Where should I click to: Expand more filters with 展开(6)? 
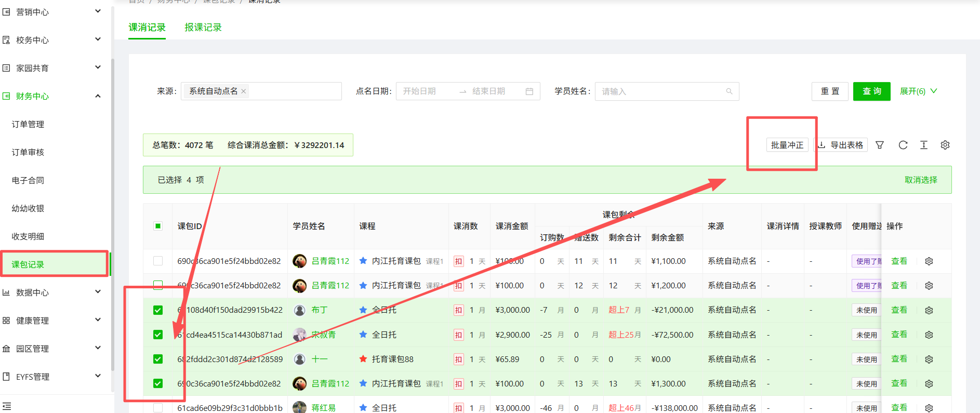918,91
